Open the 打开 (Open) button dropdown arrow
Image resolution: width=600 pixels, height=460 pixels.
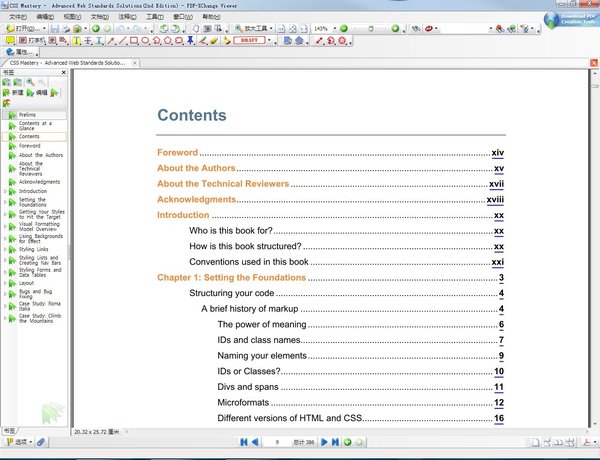pyautogui.click(x=44, y=29)
